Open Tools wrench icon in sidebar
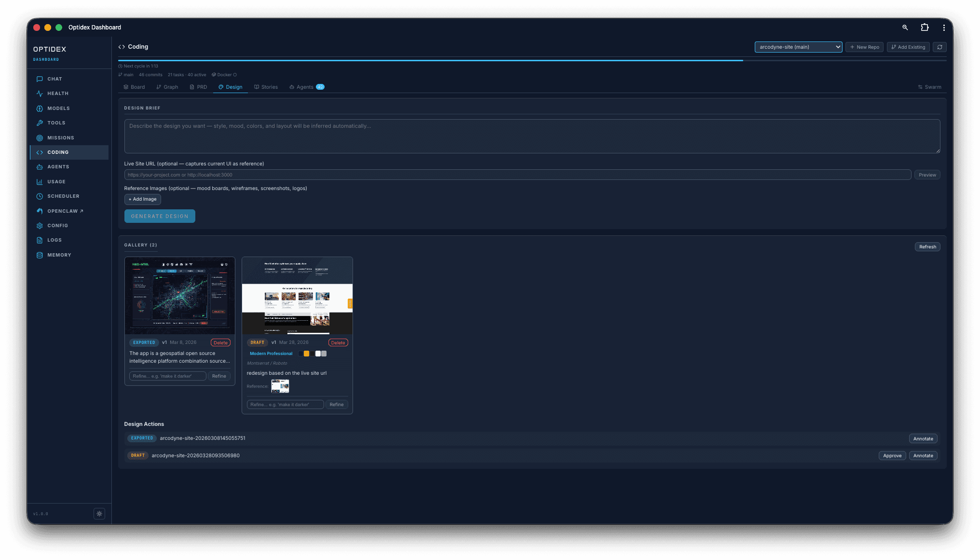 40,123
